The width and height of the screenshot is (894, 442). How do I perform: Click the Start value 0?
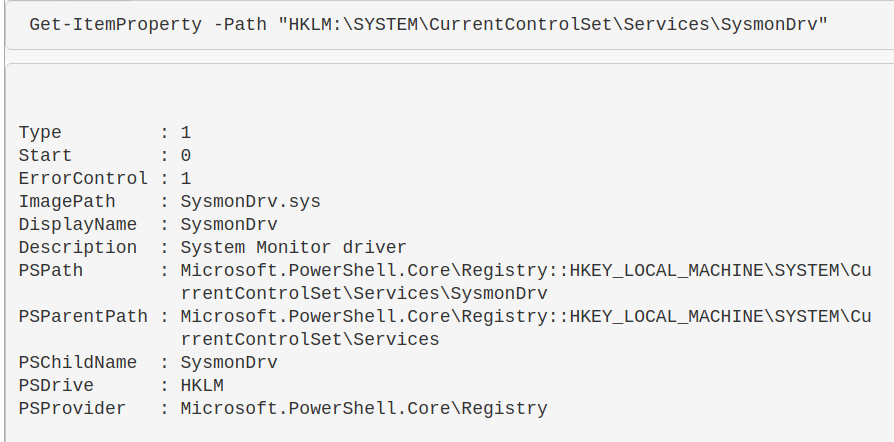[x=186, y=156]
